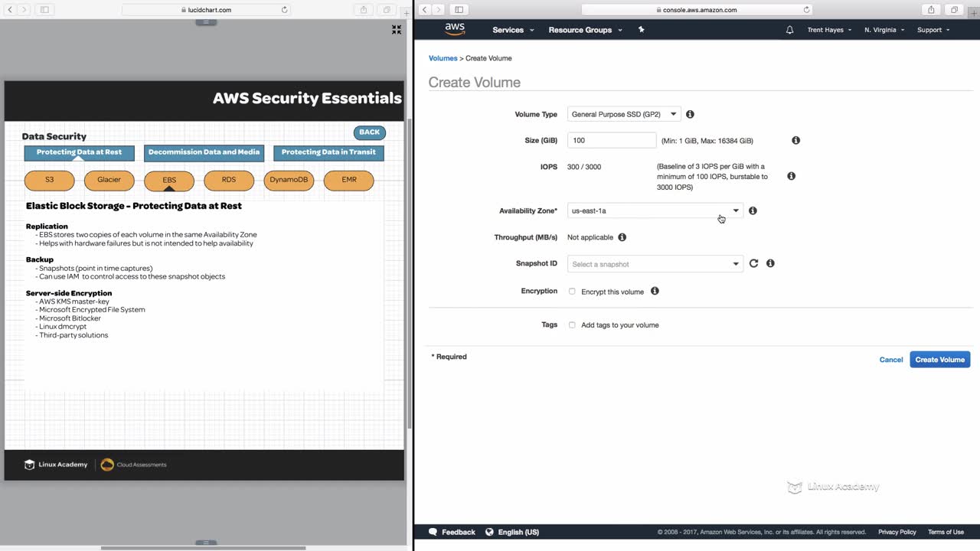Open the N. Virginia region selector
The width and height of the screenshot is (980, 551).
pos(884,30)
